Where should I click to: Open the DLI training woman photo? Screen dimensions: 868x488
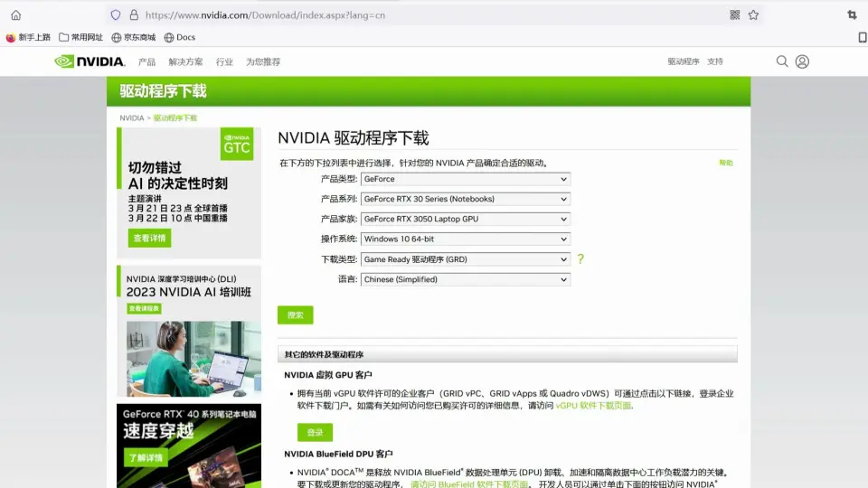pos(193,359)
